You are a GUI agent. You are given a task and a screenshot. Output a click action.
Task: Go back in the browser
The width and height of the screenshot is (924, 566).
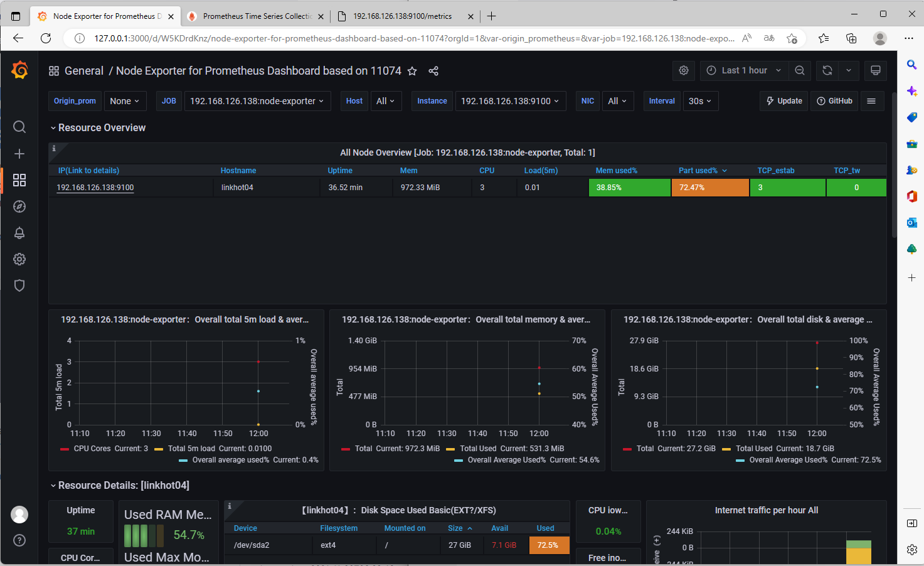click(18, 38)
